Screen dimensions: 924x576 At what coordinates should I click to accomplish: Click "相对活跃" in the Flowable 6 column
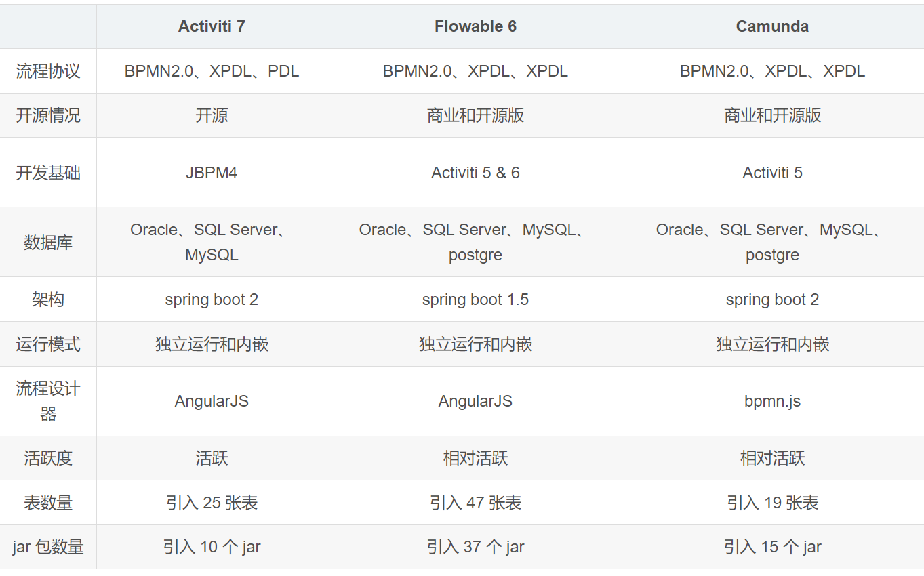(x=475, y=458)
